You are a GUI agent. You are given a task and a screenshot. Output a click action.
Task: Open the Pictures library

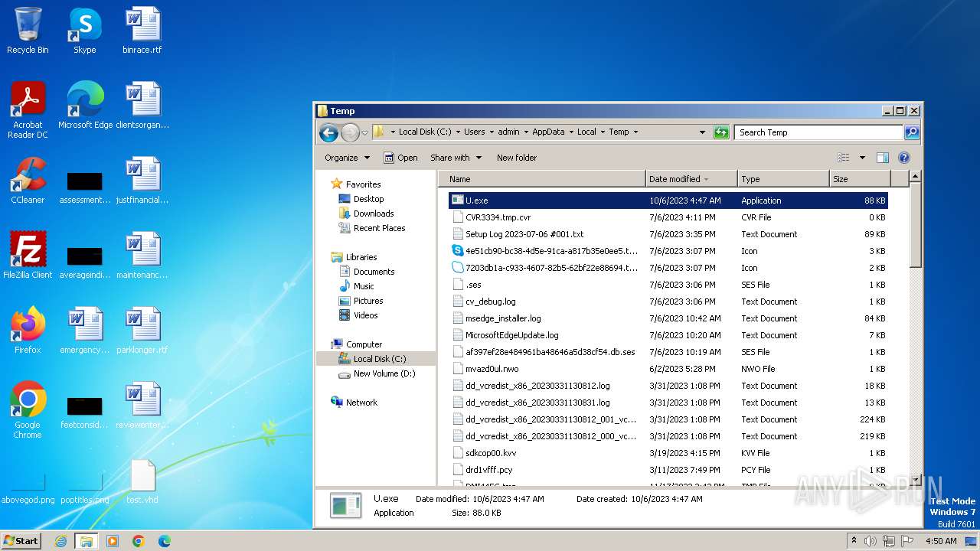[368, 301]
